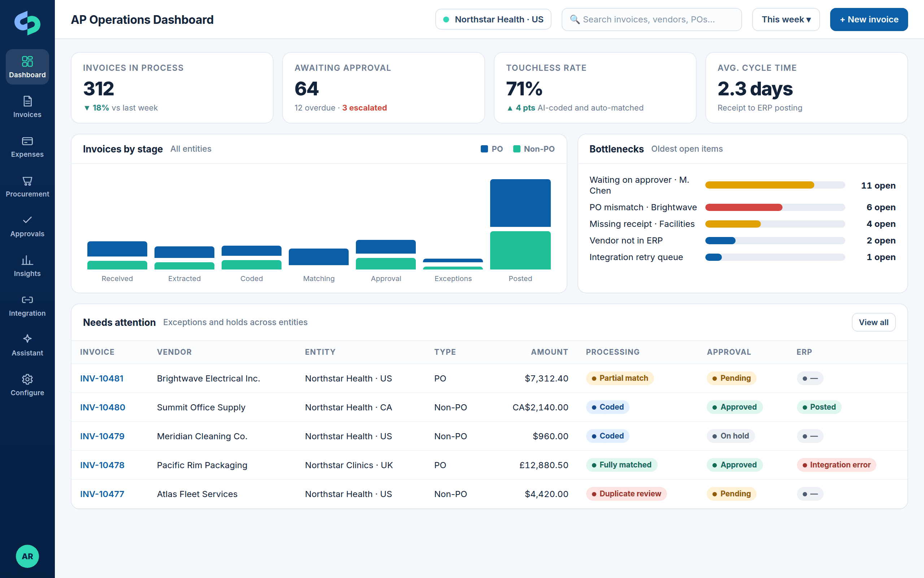This screenshot has width=924, height=578.
Task: Click the app logo in sidebar
Action: 27,23
